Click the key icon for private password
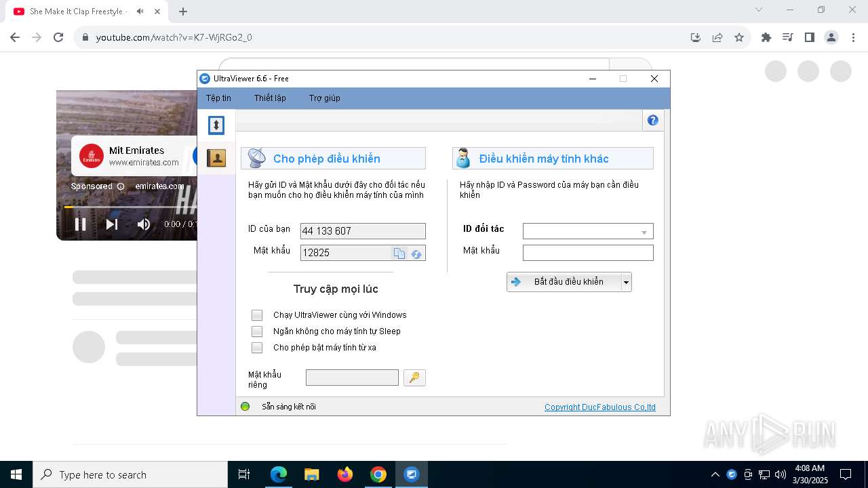868x488 pixels. (x=414, y=378)
